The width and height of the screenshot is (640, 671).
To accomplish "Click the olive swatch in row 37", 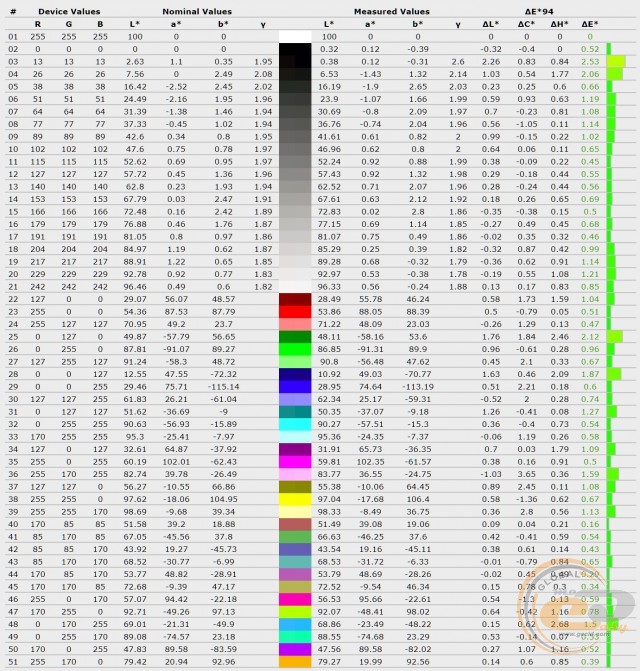I will (x=295, y=487).
